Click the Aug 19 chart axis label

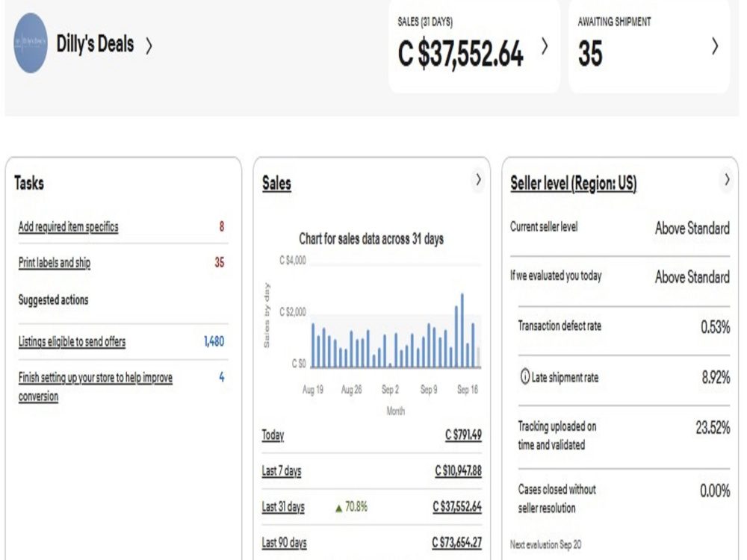[313, 390]
